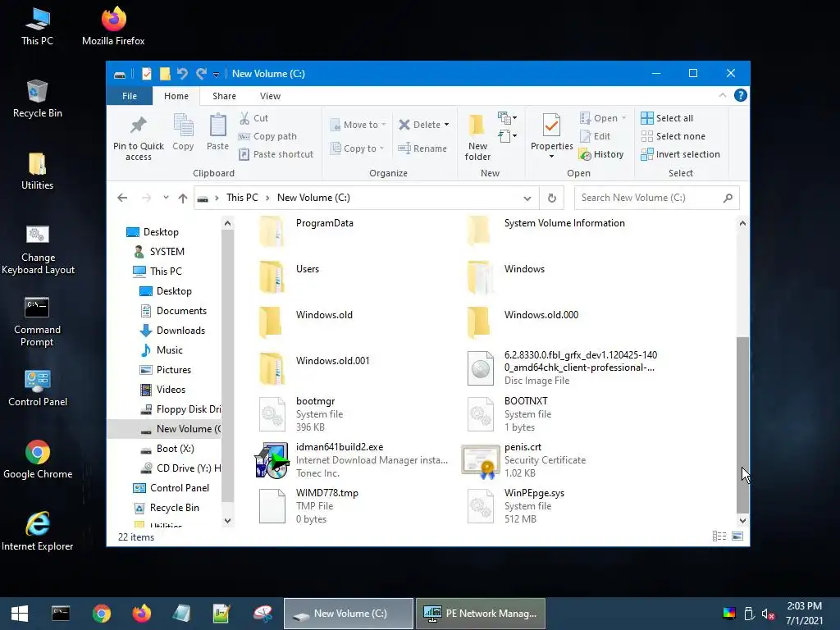This screenshot has height=630, width=840.
Task: Expand the Open button dropdown arrow
Action: pos(624,118)
